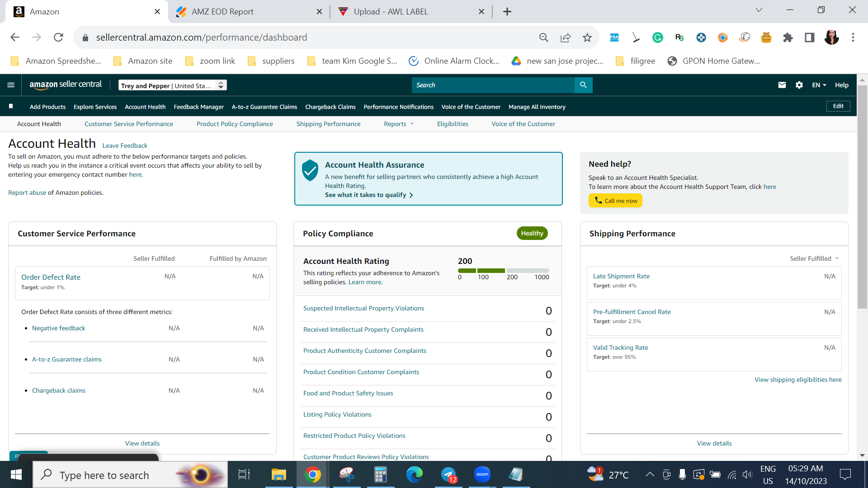Click the Task View taskbar icon
This screenshot has width=868, height=488.
(x=244, y=474)
